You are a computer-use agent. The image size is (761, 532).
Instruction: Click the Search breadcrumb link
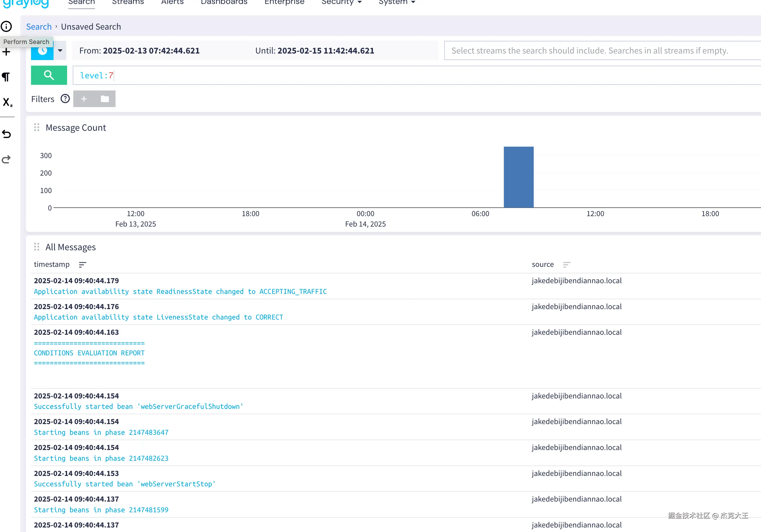[39, 26]
